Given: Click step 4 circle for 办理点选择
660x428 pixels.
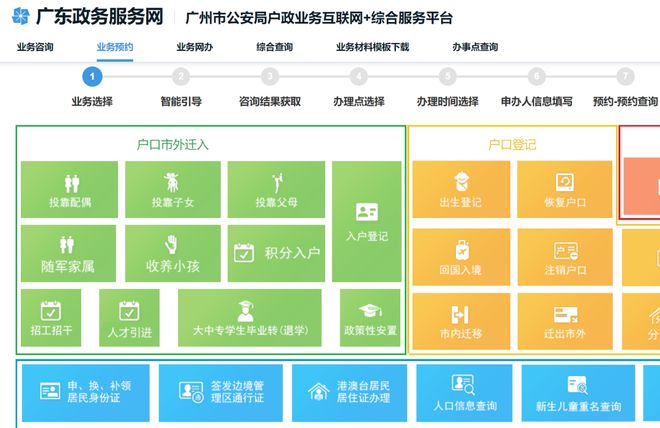Looking at the screenshot, I should tap(359, 77).
